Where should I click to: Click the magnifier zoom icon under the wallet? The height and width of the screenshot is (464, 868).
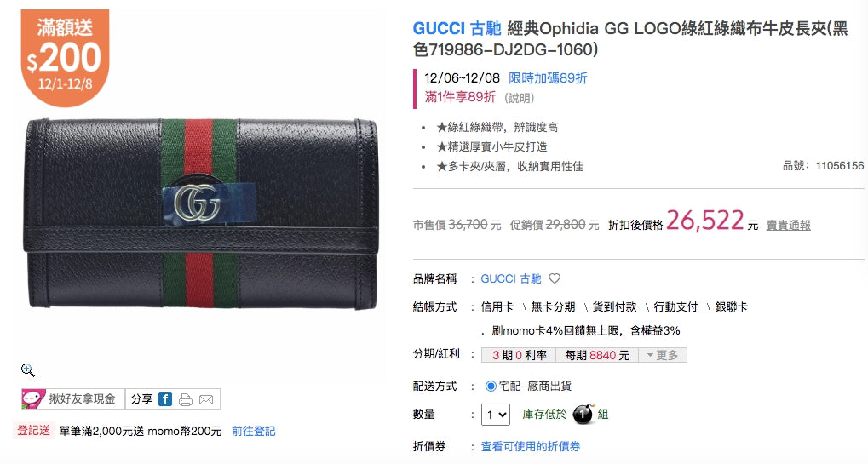(x=27, y=370)
